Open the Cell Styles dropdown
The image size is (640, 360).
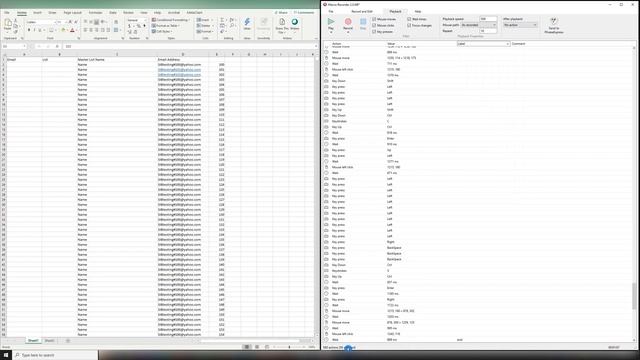pos(162,31)
